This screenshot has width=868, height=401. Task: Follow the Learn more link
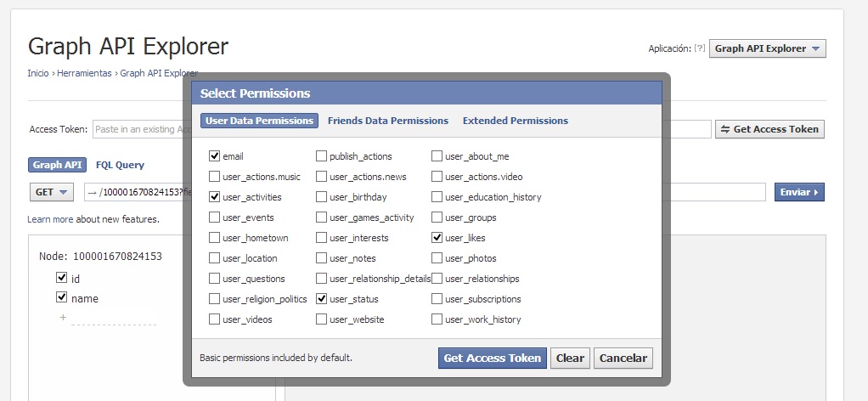[x=50, y=219]
